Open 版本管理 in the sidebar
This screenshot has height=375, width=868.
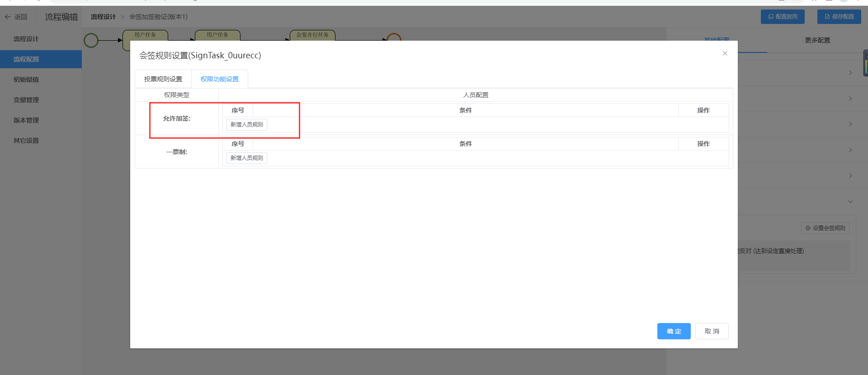41,120
